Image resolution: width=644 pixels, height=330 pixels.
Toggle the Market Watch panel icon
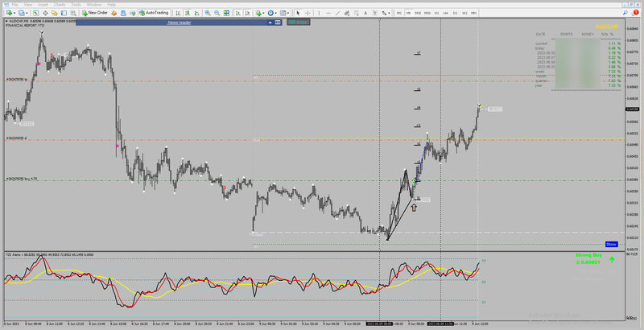pos(35,13)
